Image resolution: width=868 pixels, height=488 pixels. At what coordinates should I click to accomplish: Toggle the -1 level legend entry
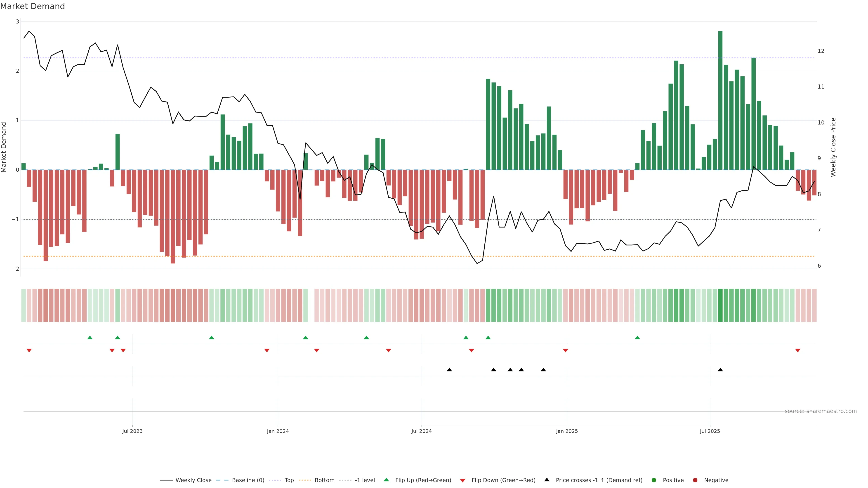click(x=365, y=480)
